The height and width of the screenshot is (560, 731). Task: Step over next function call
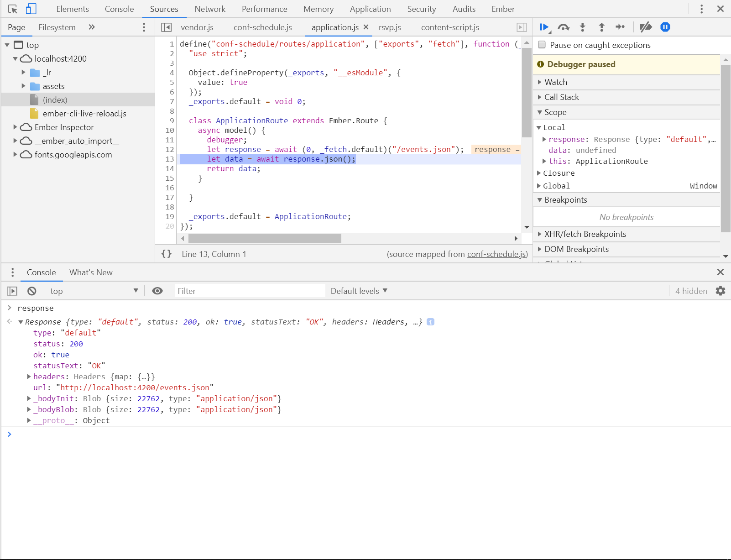[564, 27]
